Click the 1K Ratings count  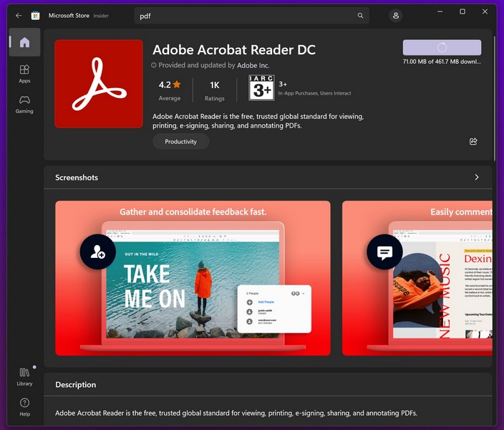point(214,89)
